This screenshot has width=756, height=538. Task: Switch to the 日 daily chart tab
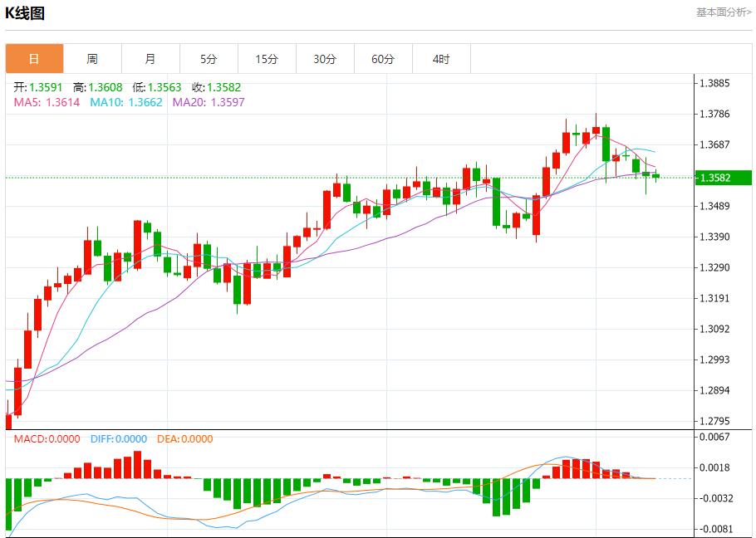[34, 59]
